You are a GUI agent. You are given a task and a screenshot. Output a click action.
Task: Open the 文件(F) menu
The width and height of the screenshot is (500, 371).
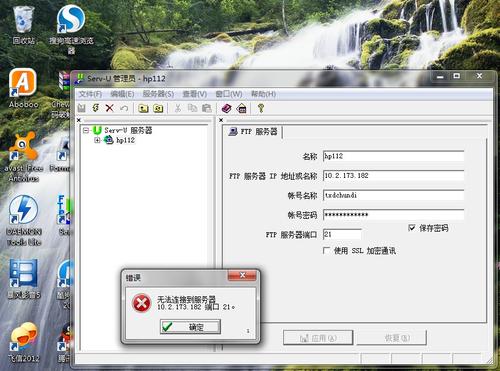[90, 94]
